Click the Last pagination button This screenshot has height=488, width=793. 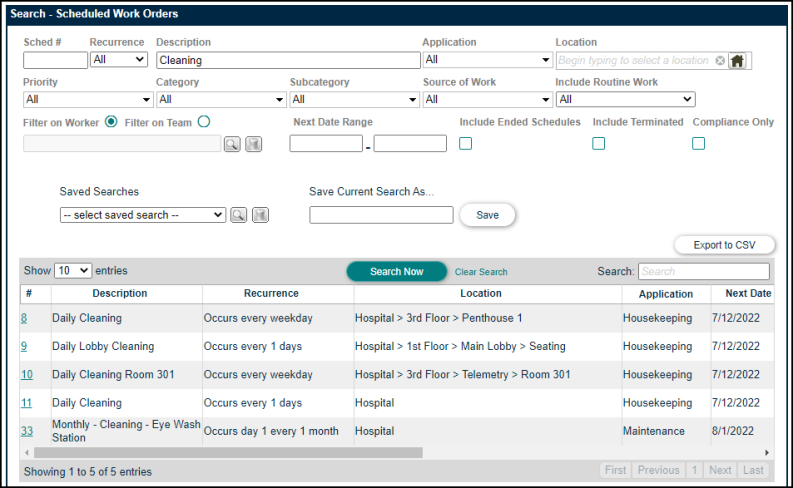(x=753, y=470)
